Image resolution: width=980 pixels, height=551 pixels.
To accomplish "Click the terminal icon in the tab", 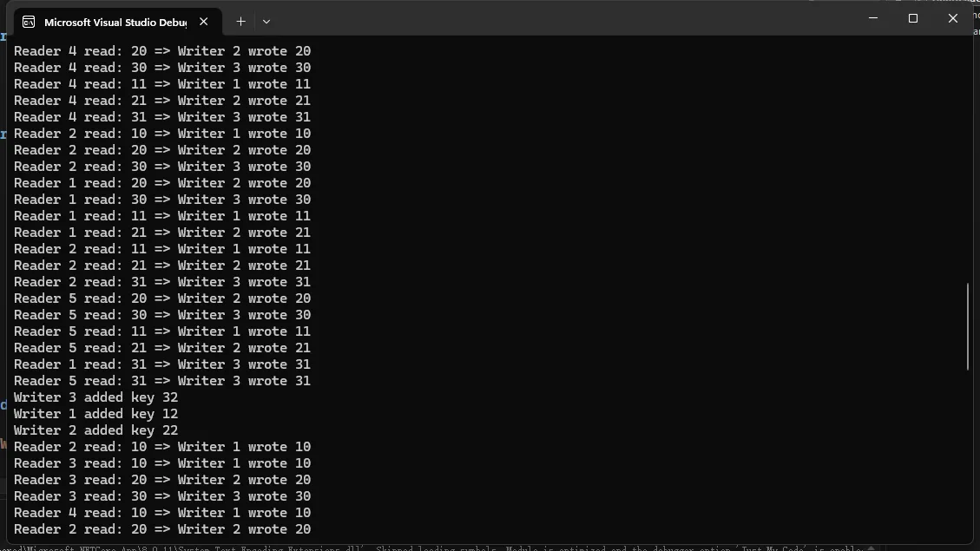I will click(x=29, y=22).
